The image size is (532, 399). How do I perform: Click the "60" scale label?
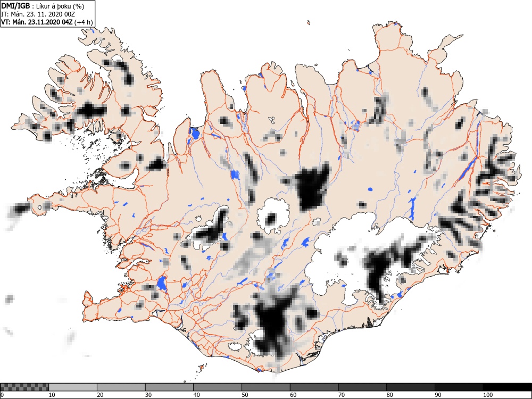[293, 395]
